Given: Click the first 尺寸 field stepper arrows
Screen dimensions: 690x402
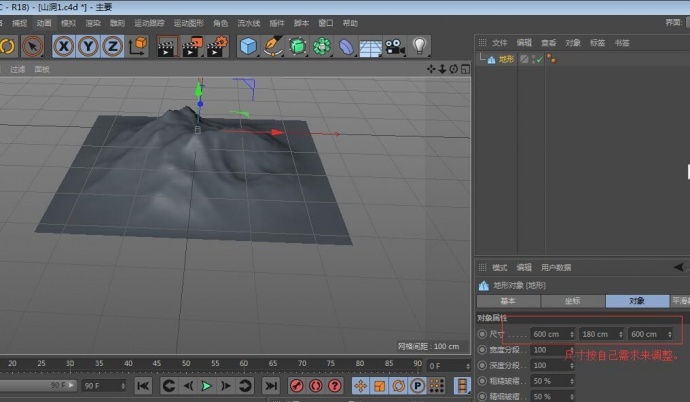Looking at the screenshot, I should [571, 334].
